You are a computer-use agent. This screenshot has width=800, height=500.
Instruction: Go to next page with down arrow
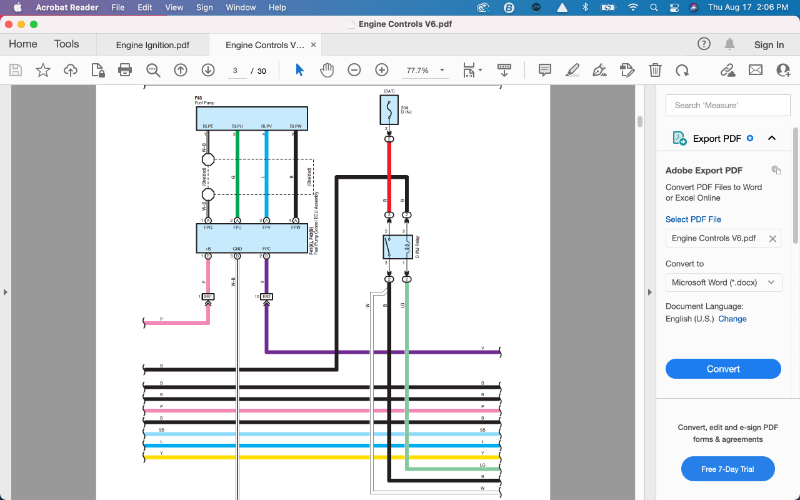208,70
